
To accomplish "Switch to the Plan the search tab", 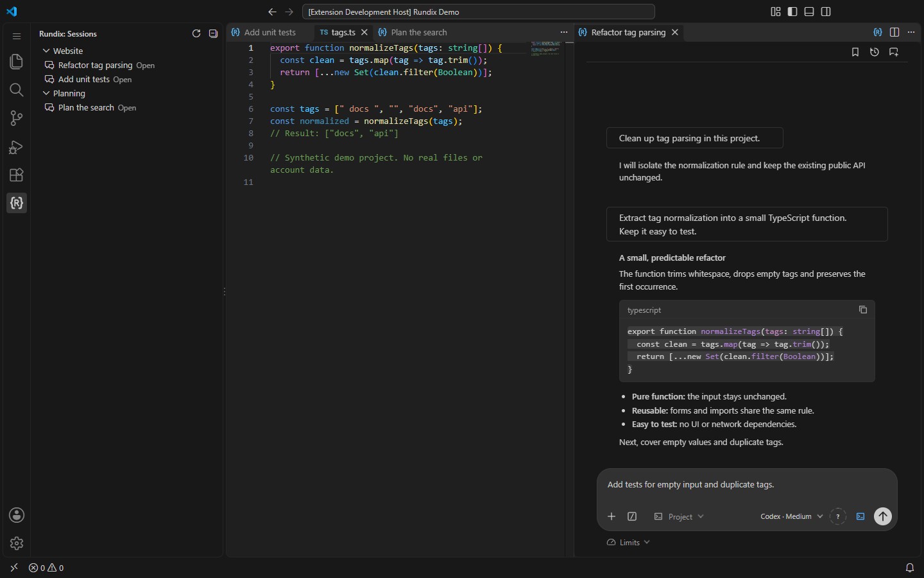I will pos(413,32).
